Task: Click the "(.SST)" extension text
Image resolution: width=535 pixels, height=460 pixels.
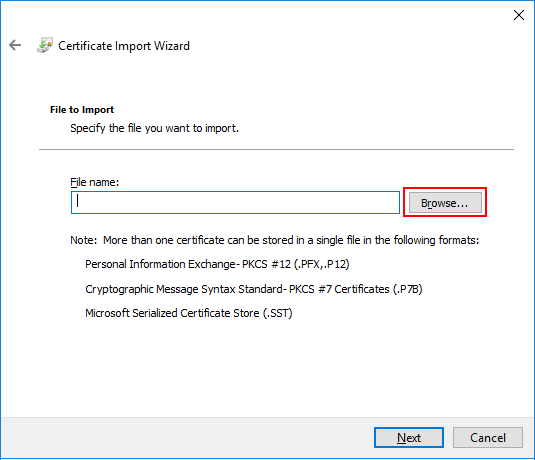Action: click(x=277, y=313)
